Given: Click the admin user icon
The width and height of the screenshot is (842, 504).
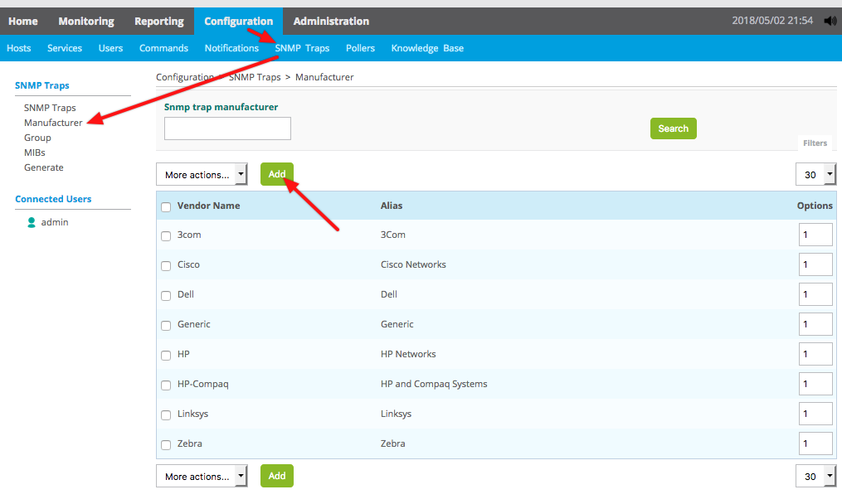Looking at the screenshot, I should pos(32,222).
